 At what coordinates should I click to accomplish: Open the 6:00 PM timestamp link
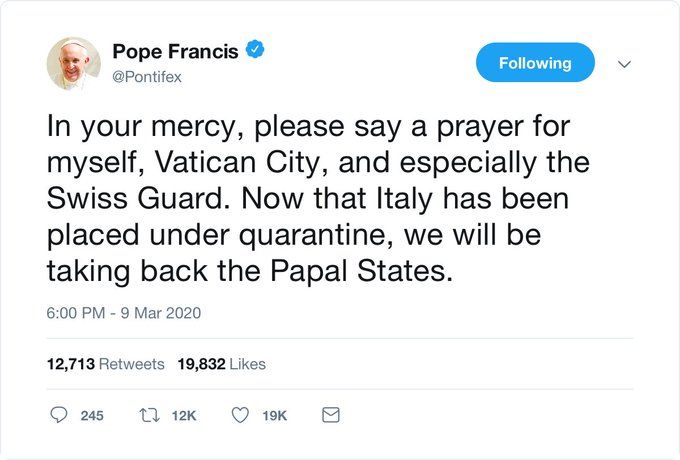[x=78, y=313]
